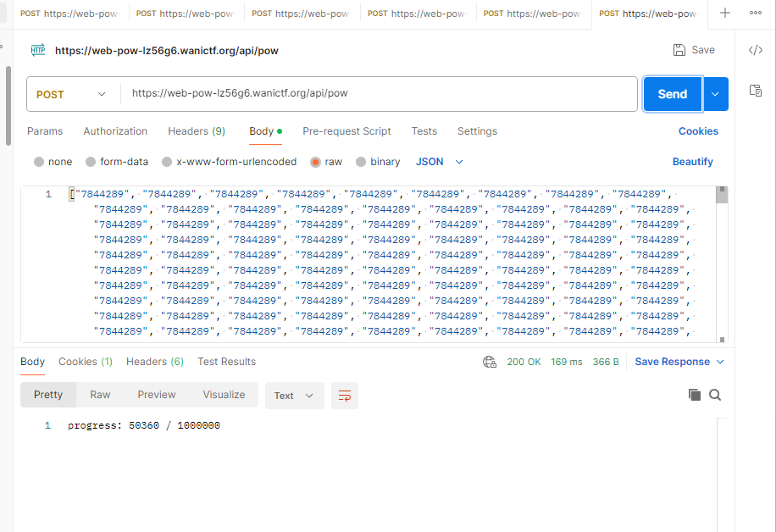
Task: Switch response view to Preview
Action: coord(157,395)
